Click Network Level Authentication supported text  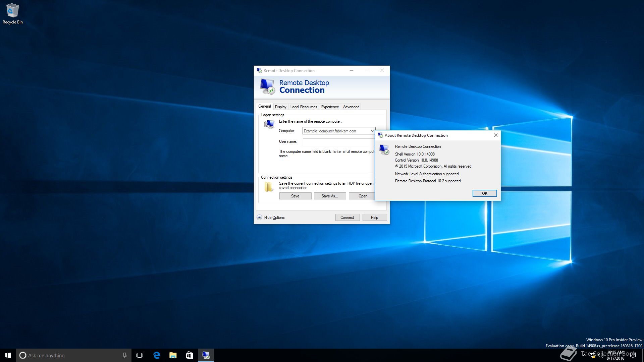point(427,174)
